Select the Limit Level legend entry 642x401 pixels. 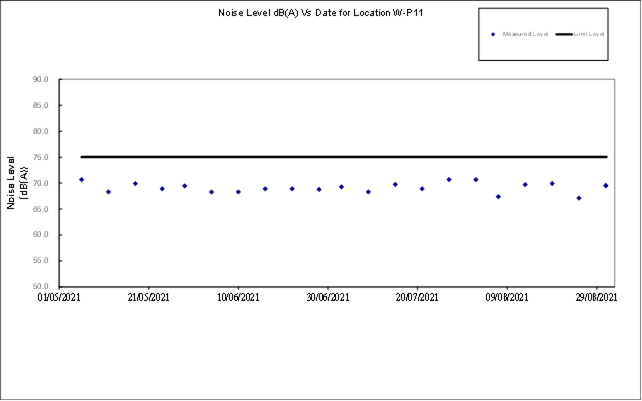point(590,34)
